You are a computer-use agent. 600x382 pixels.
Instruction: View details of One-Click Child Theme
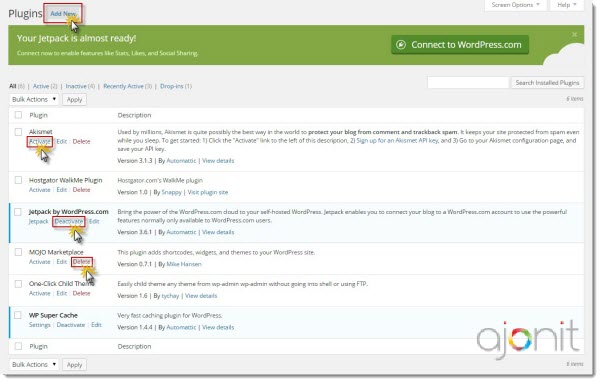[x=201, y=296]
